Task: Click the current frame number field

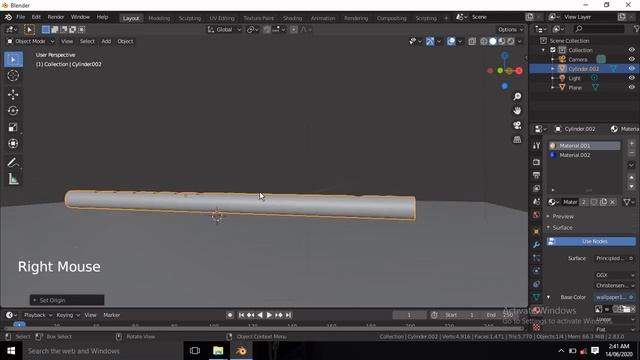Action: pyautogui.click(x=409, y=315)
